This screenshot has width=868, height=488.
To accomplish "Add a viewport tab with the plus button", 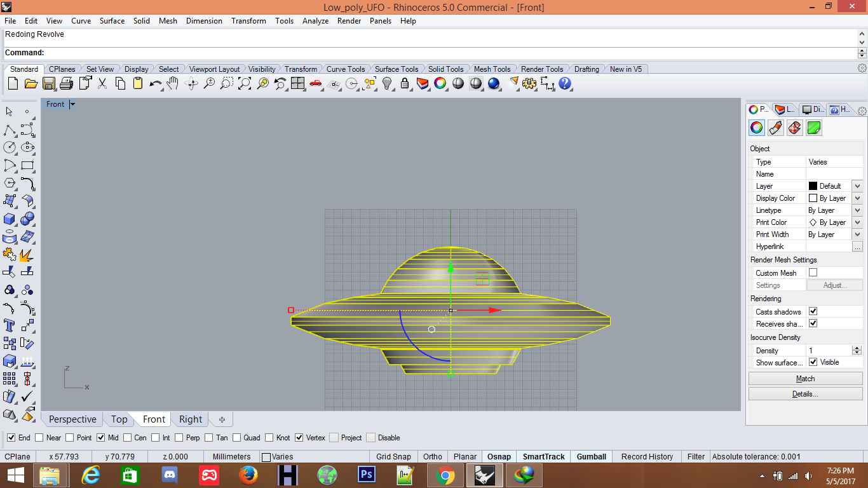I will tap(222, 419).
